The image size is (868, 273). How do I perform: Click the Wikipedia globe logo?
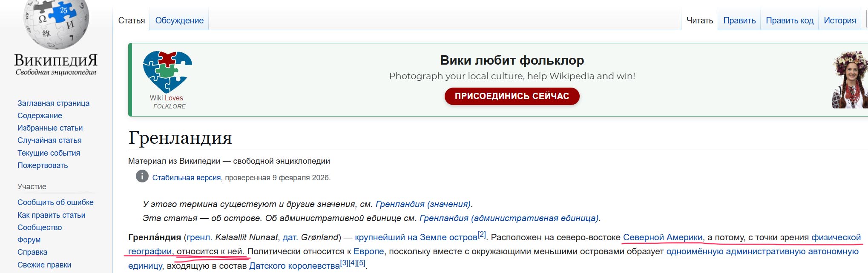click(56, 23)
